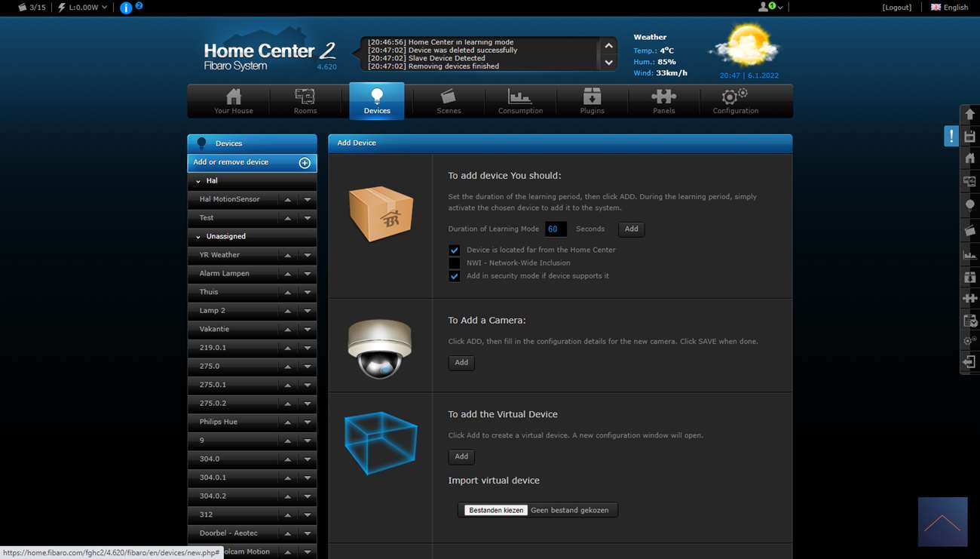This screenshot has width=980, height=559.
Task: Move Lamp 2 up with its arrow
Action: (x=287, y=311)
